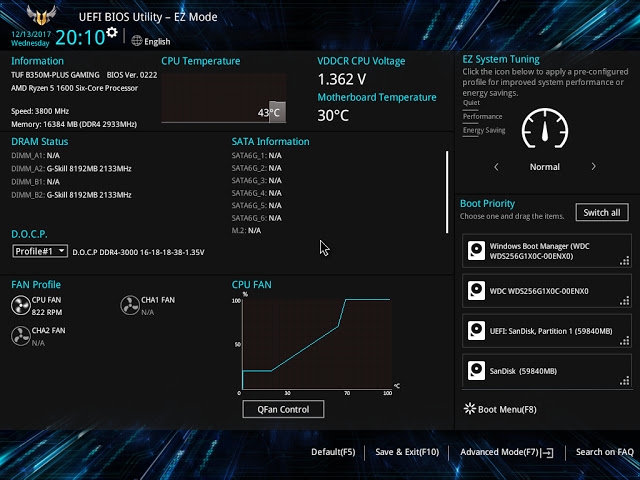This screenshot has height=480, width=640.
Task: Click the CPU FAN fan icon
Action: point(20,306)
